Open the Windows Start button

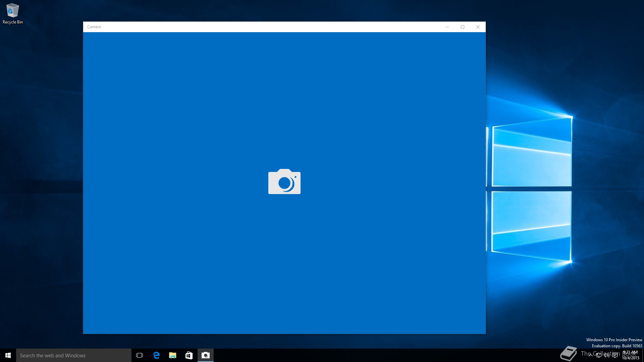(x=8, y=355)
